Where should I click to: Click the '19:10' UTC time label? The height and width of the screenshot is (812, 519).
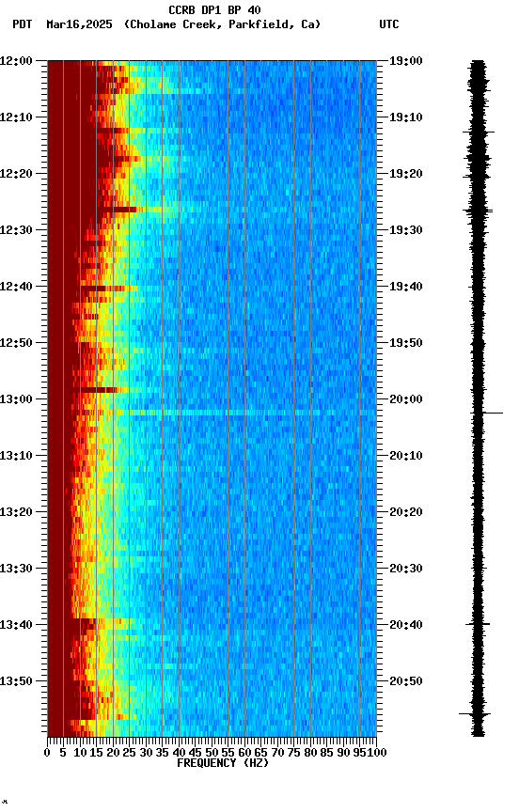[x=406, y=117]
